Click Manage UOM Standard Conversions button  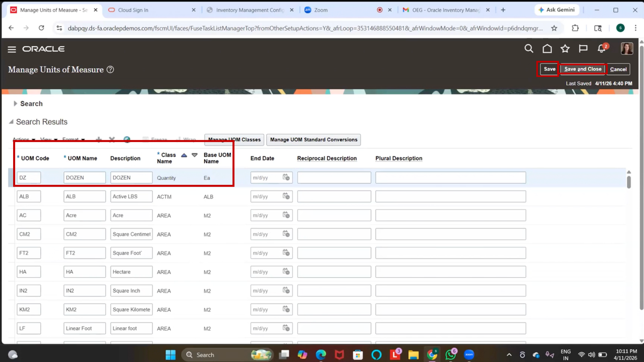pyautogui.click(x=314, y=140)
